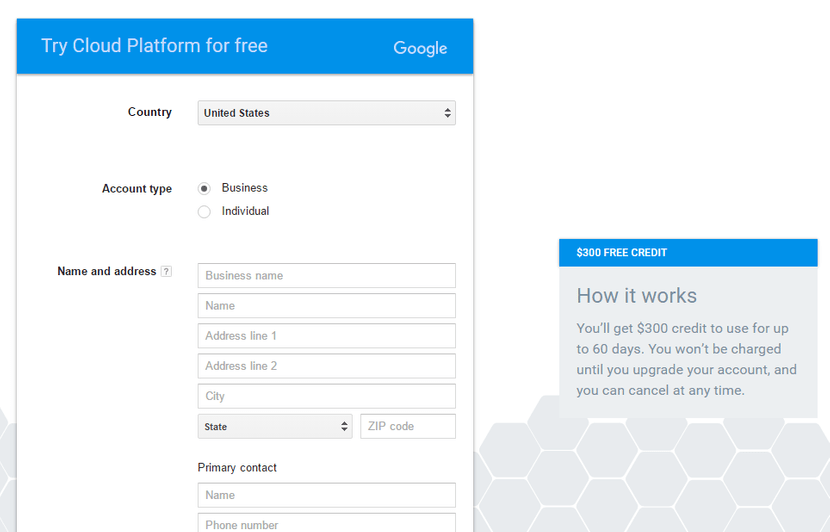Click the Business radio label text

coord(245,188)
